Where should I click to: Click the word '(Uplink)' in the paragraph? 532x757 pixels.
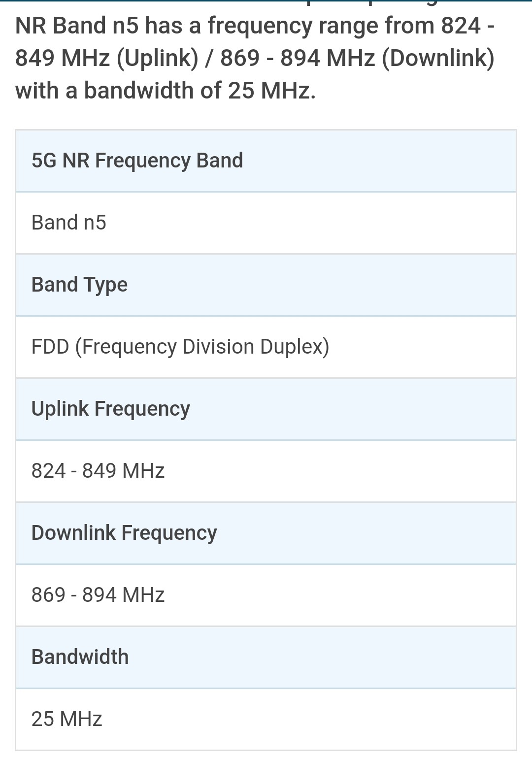pyautogui.click(x=158, y=58)
